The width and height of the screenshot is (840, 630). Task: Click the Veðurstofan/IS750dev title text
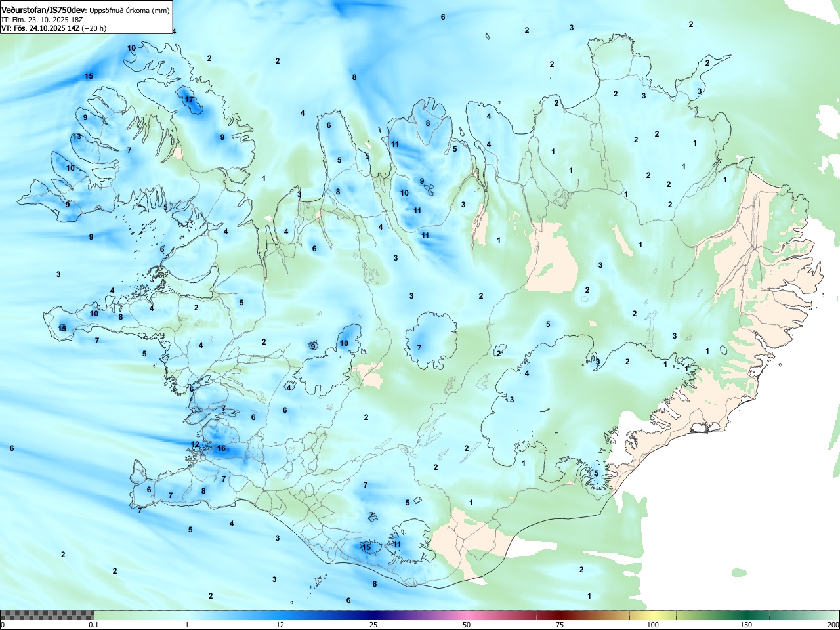pos(43,10)
